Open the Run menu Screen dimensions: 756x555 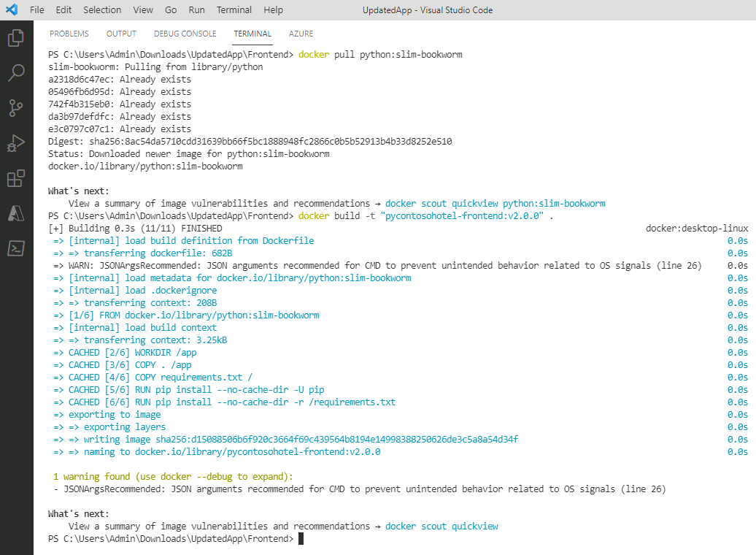point(197,9)
